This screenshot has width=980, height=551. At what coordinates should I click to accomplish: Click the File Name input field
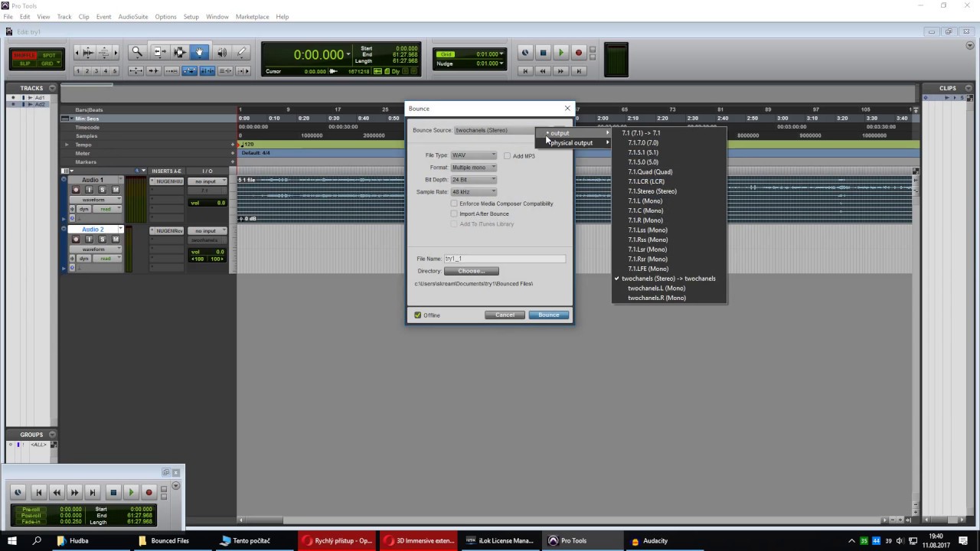coord(505,259)
